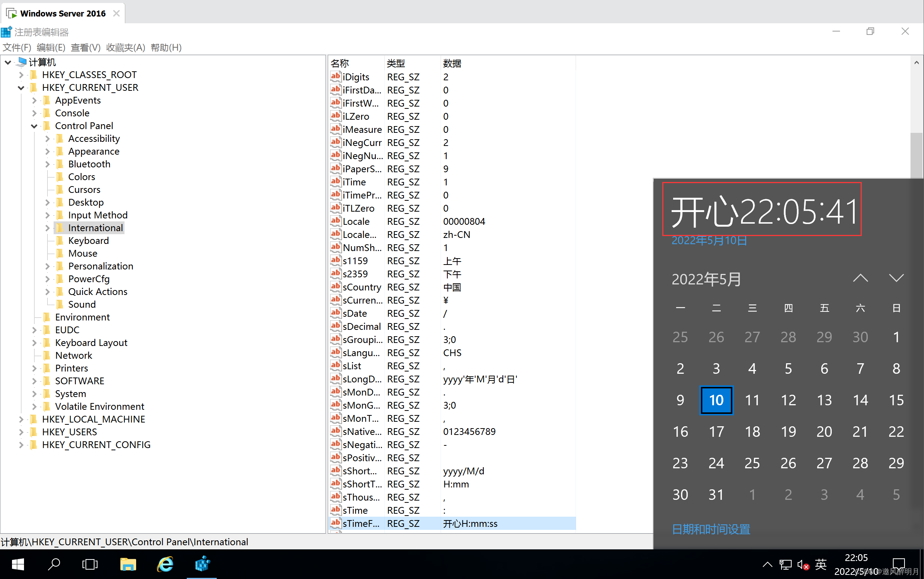Viewport: 924px width, 579px height.
Task: Click the values list vertical scrollbar thumb
Action: (916, 155)
